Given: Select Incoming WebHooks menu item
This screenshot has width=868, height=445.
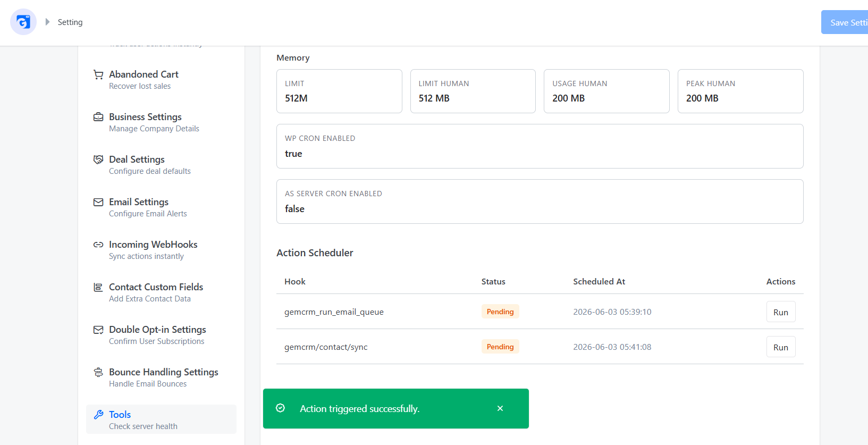Looking at the screenshot, I should click(x=161, y=249).
